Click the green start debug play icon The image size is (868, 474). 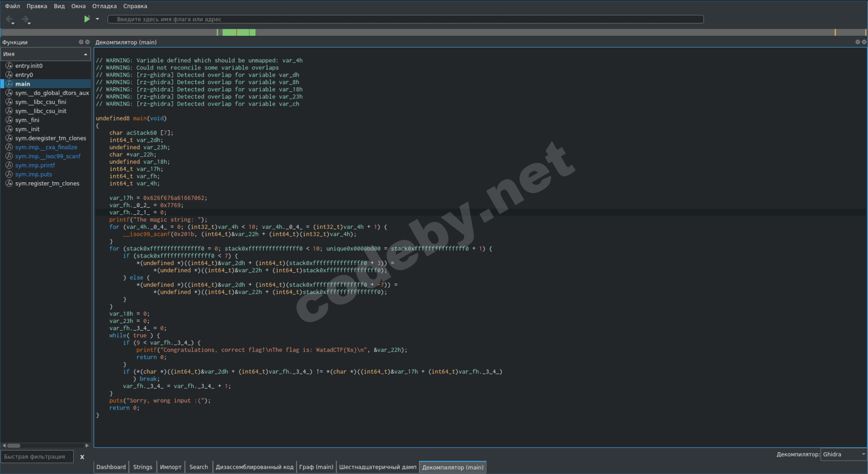tap(86, 19)
